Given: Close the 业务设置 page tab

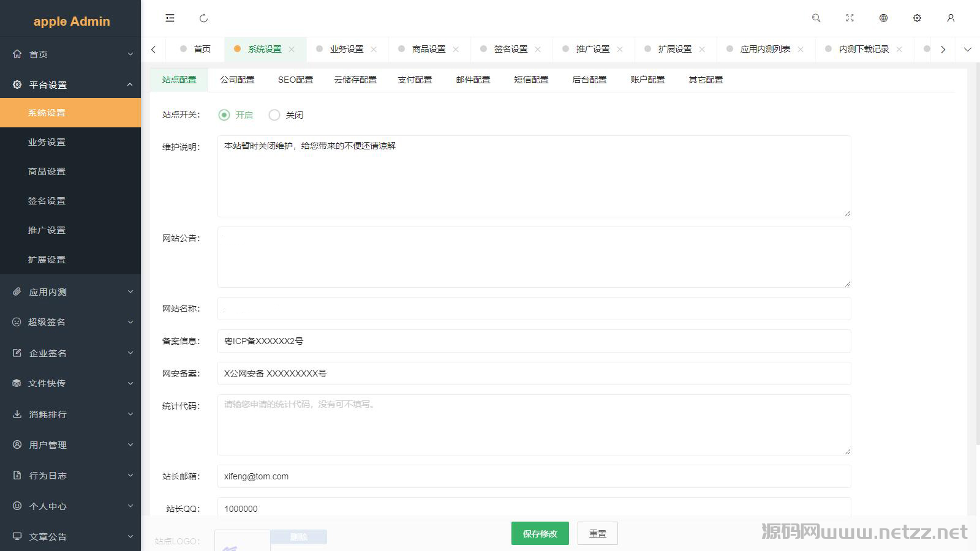Looking at the screenshot, I should [x=374, y=49].
